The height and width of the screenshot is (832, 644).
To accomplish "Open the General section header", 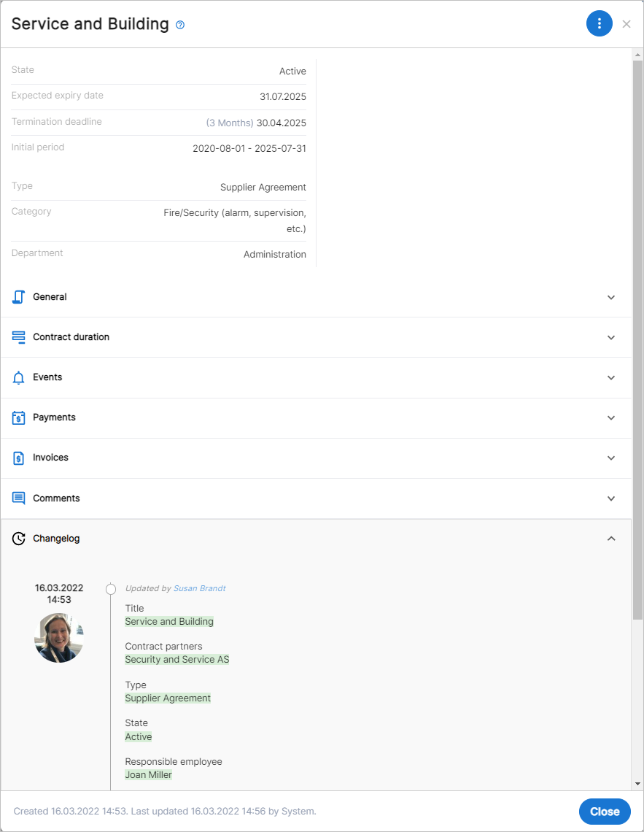I will pos(316,297).
